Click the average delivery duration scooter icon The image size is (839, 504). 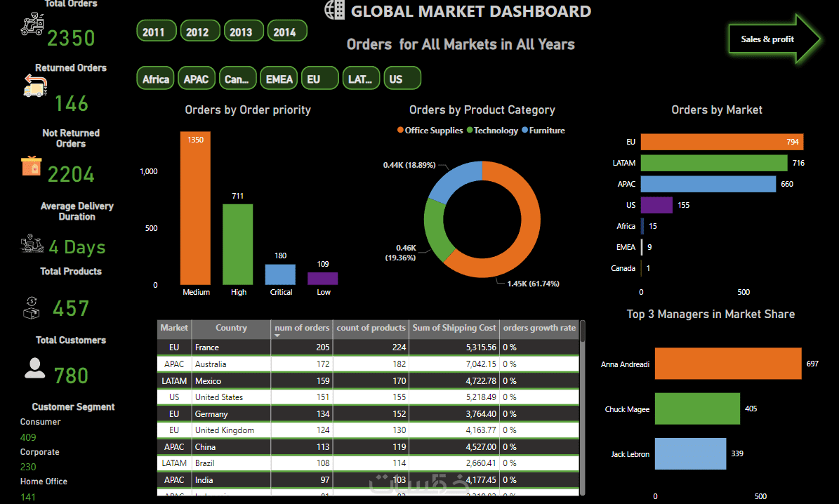tap(32, 244)
